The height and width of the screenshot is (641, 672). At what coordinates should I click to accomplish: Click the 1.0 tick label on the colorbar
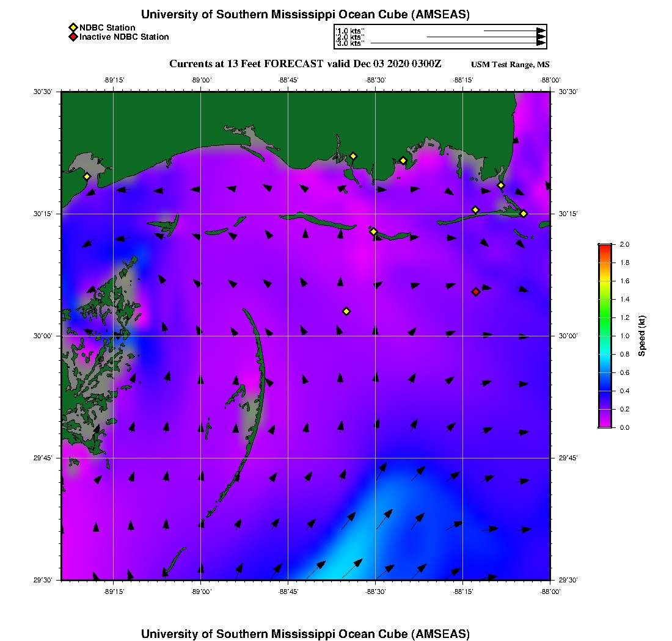pos(624,336)
